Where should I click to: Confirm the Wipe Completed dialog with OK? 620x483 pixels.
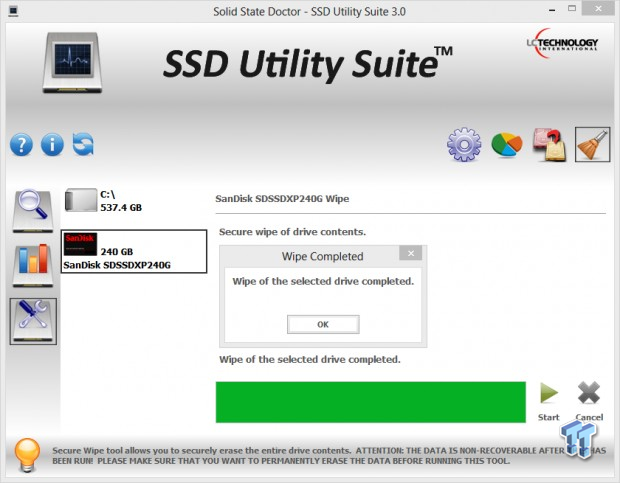click(323, 325)
